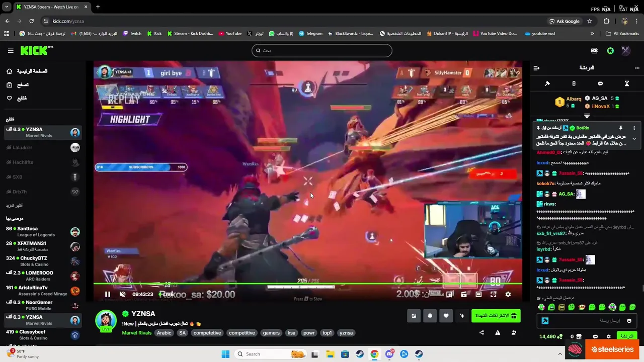This screenshot has width=644, height=362.
Task: Open chat three-dot options menu
Action: pos(637,68)
